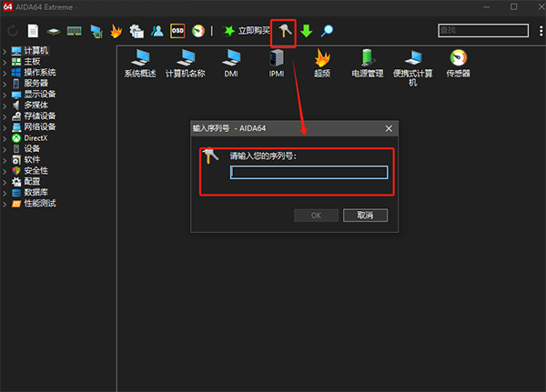Select 设备 in the tree
546x392 pixels.
[32, 149]
